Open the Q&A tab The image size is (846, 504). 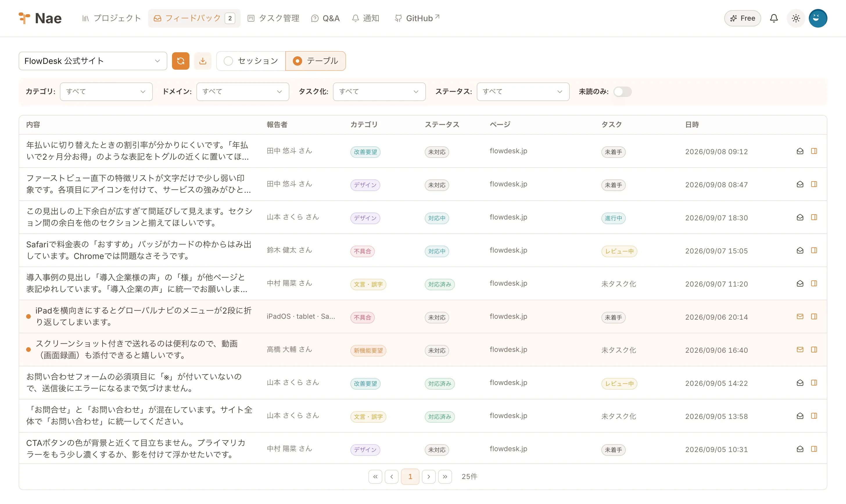325,18
